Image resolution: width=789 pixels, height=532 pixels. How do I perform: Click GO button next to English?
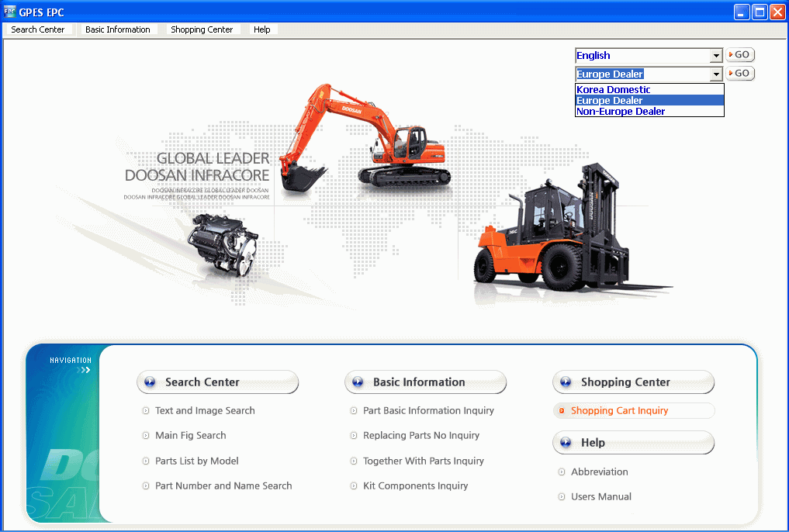click(x=739, y=55)
